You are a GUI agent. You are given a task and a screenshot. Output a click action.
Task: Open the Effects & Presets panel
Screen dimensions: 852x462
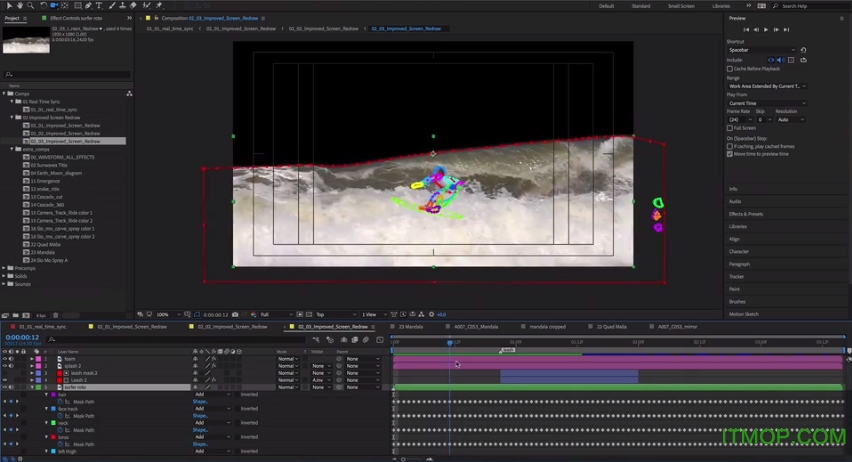click(745, 214)
